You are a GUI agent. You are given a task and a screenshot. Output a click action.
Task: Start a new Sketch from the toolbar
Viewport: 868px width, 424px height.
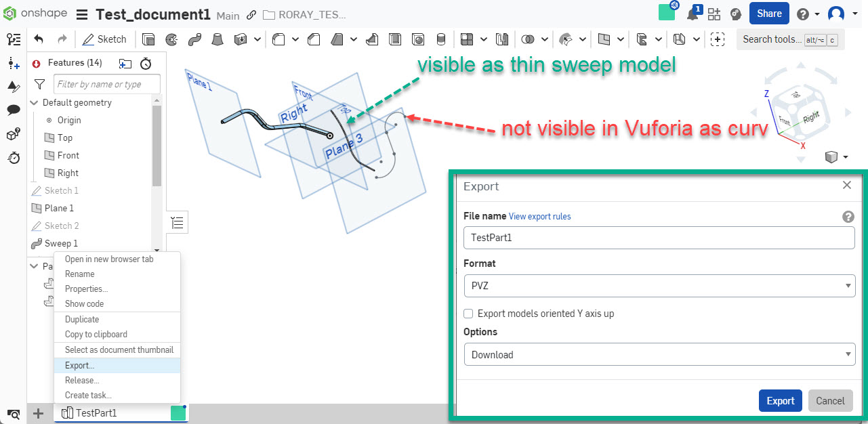pos(104,39)
